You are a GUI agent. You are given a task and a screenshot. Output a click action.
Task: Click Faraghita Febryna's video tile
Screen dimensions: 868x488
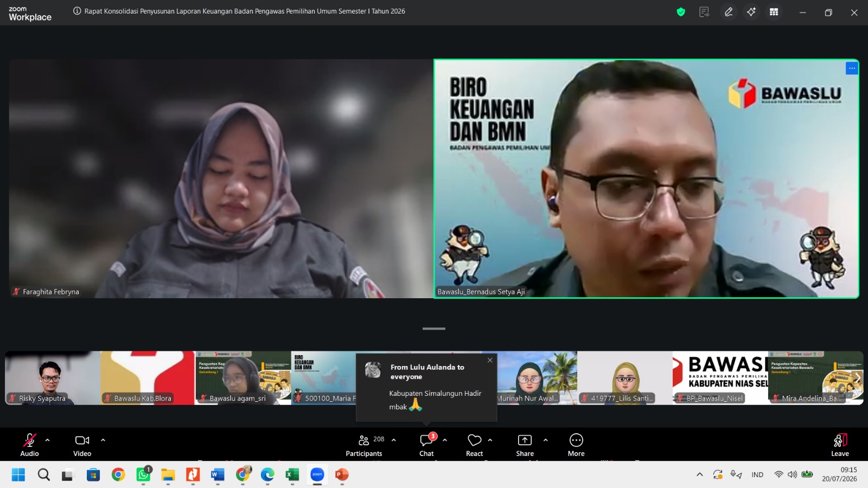click(221, 178)
